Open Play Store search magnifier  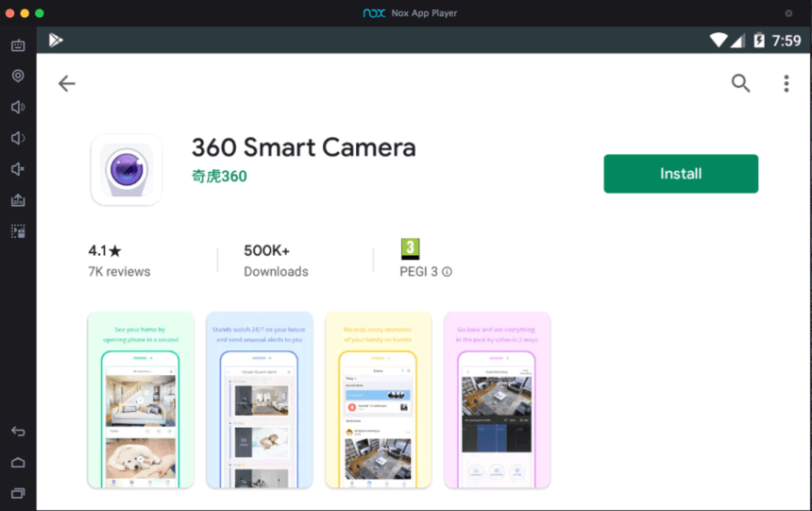point(740,83)
